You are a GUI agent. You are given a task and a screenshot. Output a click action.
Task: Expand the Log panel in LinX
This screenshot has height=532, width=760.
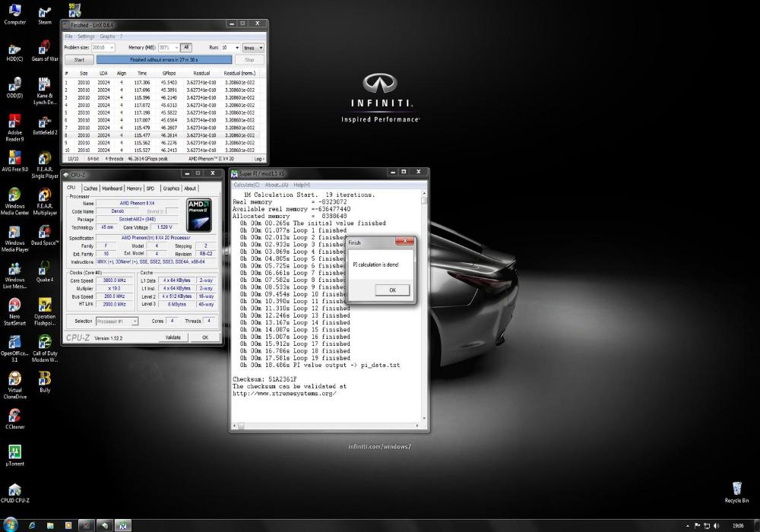point(259,159)
